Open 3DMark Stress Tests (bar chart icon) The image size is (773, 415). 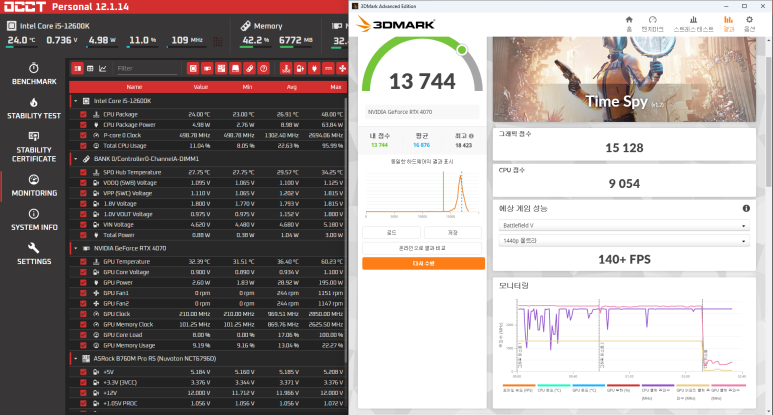click(694, 24)
